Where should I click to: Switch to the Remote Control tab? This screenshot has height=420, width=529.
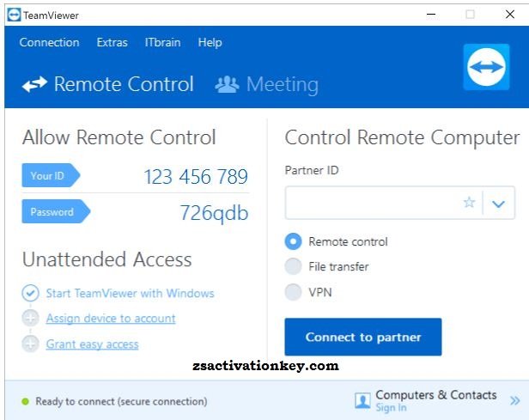click(x=108, y=84)
